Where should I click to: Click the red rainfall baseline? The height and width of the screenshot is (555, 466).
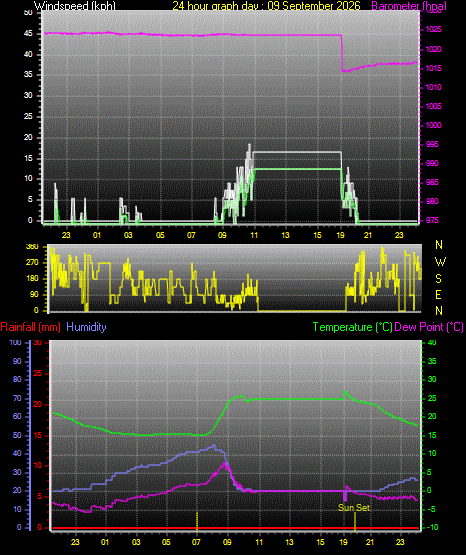[x=235, y=528]
